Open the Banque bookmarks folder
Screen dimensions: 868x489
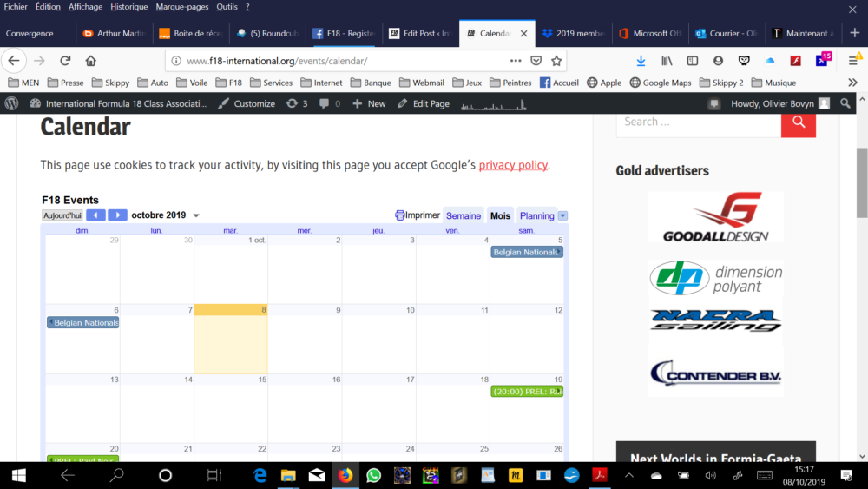(371, 83)
